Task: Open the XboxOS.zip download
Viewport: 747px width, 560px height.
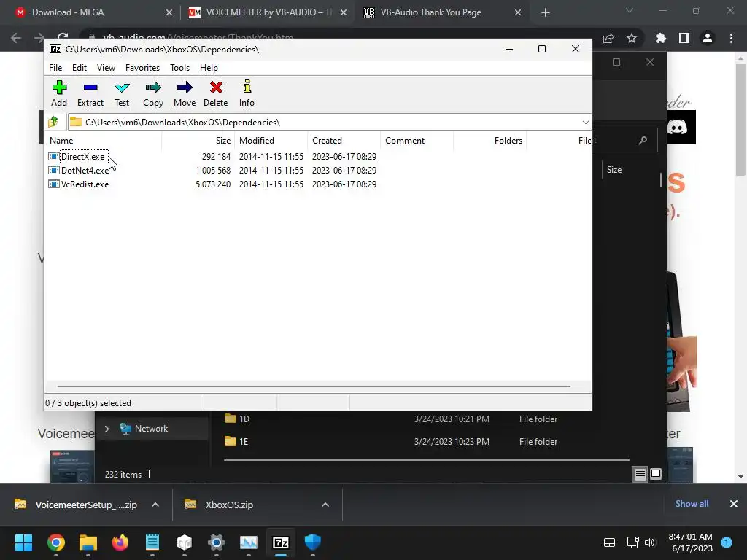Action: tap(228, 505)
